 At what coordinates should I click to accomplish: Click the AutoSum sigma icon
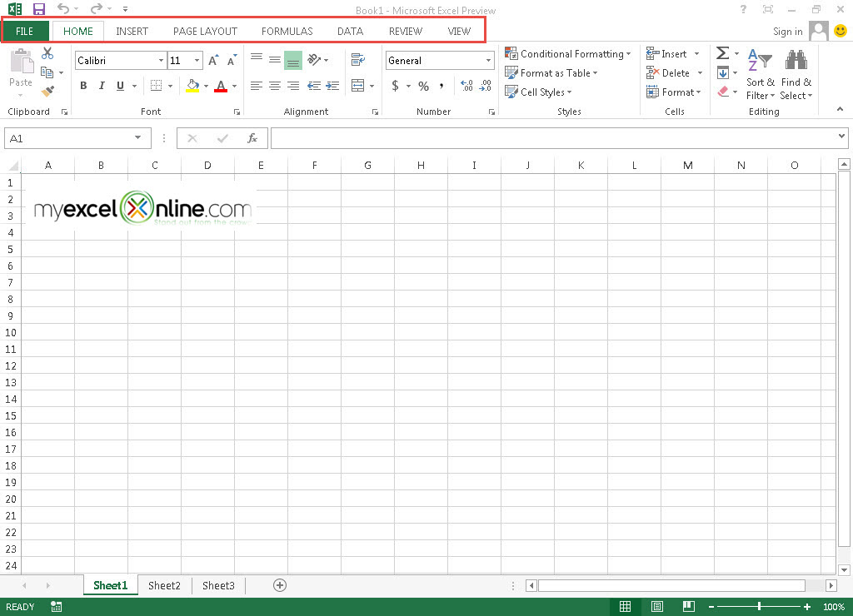[x=722, y=53]
